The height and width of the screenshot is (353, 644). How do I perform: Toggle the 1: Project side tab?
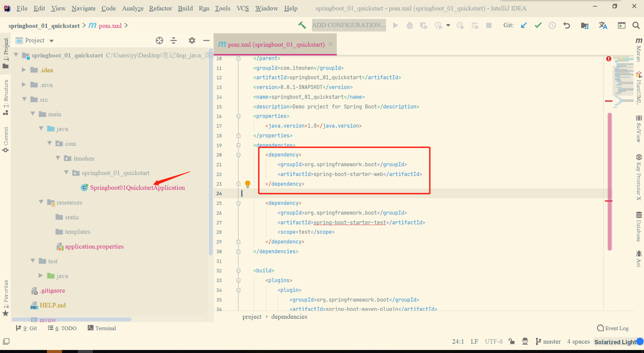[x=6, y=53]
